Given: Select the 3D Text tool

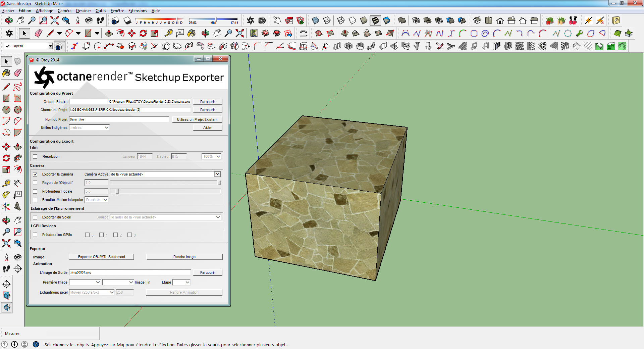Looking at the screenshot, I should click(x=17, y=206).
